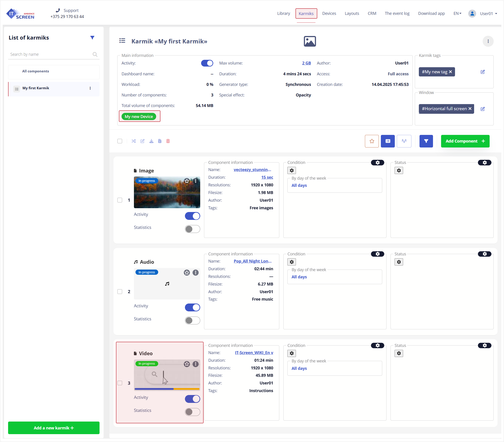Click the red trash delete icon
Viewport: 504px width, 442px height.
(168, 141)
